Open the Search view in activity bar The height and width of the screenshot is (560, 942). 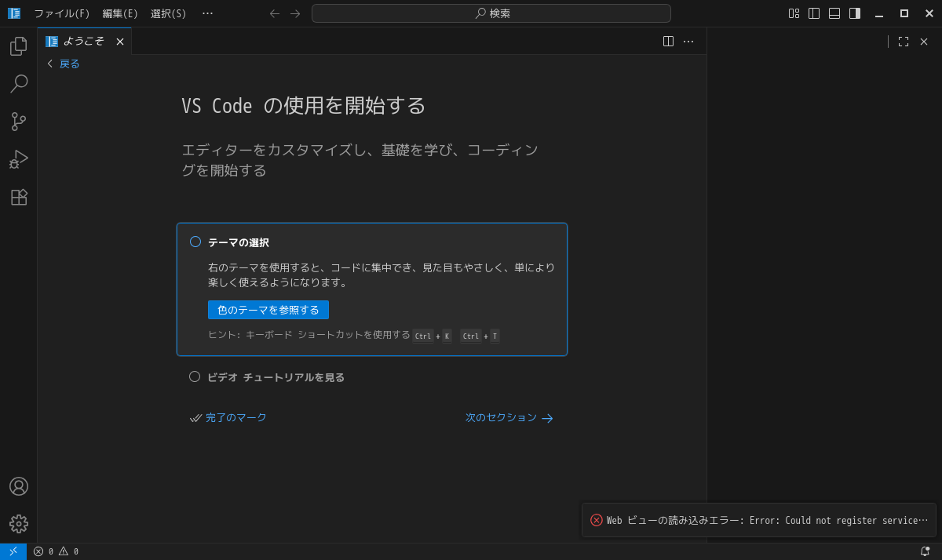click(x=19, y=84)
